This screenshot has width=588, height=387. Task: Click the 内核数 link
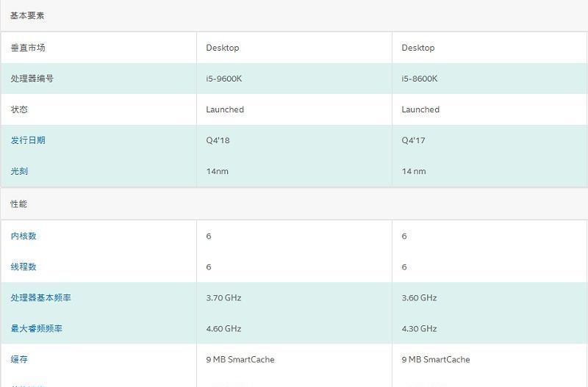(x=24, y=236)
